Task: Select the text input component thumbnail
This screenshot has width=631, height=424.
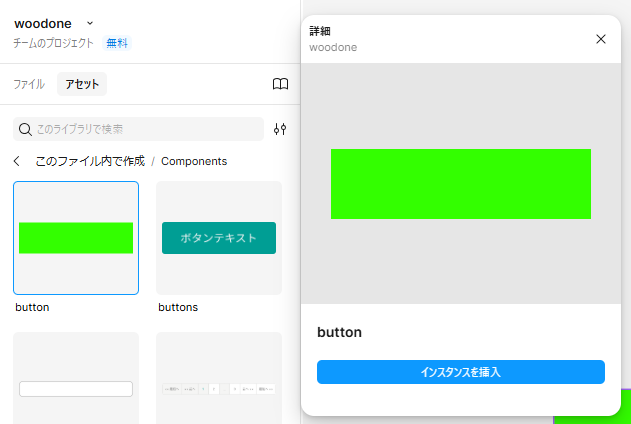Action: pos(76,388)
